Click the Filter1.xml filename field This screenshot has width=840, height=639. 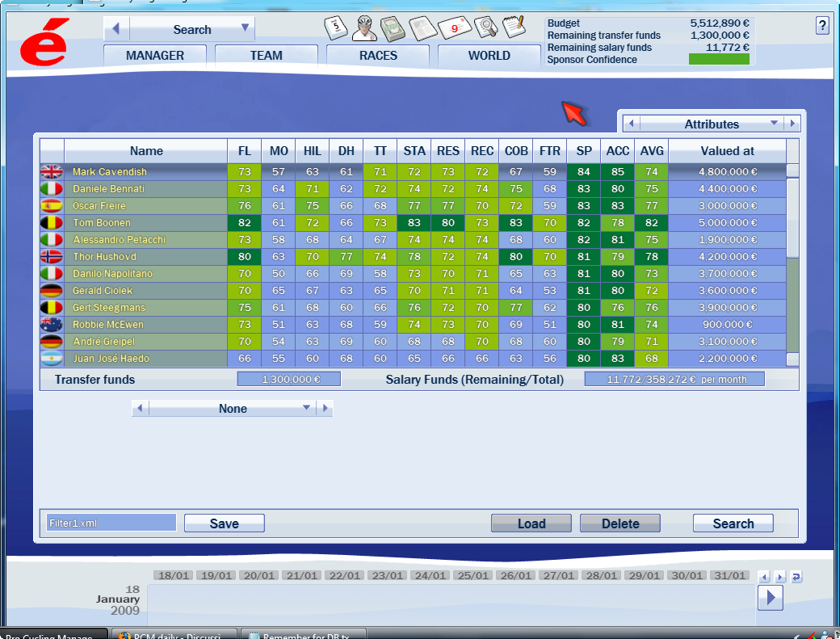[111, 523]
